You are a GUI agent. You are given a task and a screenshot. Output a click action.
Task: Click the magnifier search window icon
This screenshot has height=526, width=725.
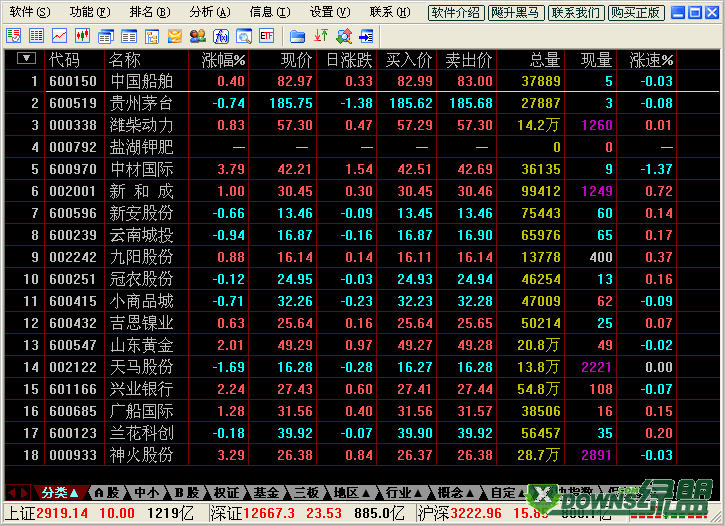(x=244, y=36)
